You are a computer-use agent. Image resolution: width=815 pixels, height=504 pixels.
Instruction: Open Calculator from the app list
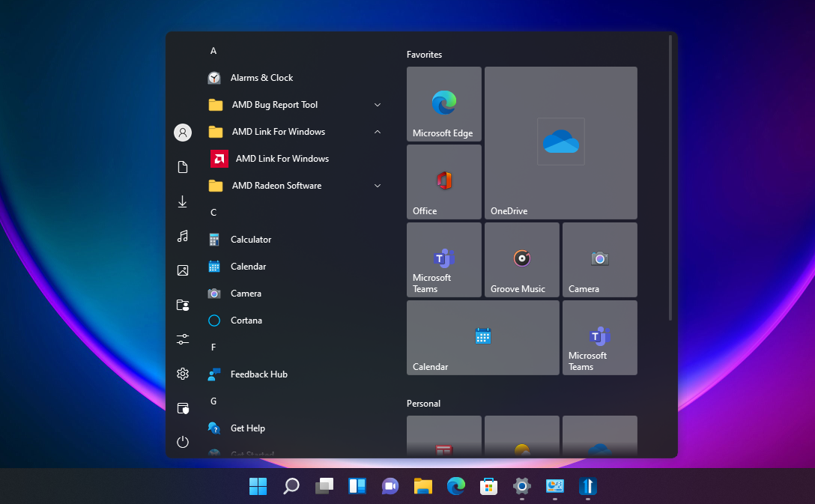tap(297, 240)
